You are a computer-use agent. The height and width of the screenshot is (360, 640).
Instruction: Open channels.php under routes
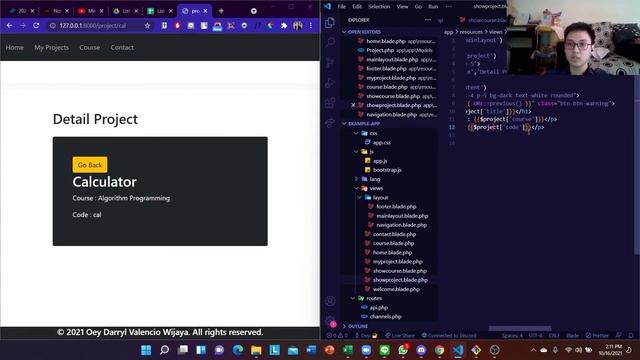point(385,316)
